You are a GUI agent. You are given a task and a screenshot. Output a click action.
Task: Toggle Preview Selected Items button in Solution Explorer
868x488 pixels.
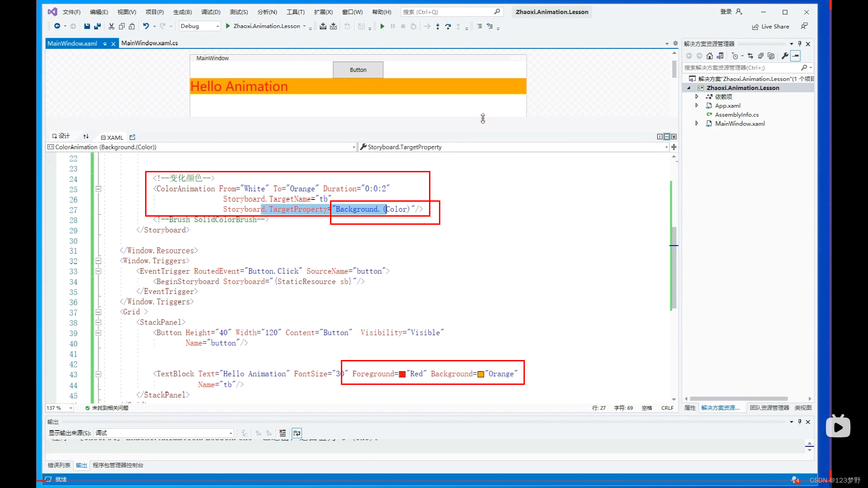tap(796, 56)
